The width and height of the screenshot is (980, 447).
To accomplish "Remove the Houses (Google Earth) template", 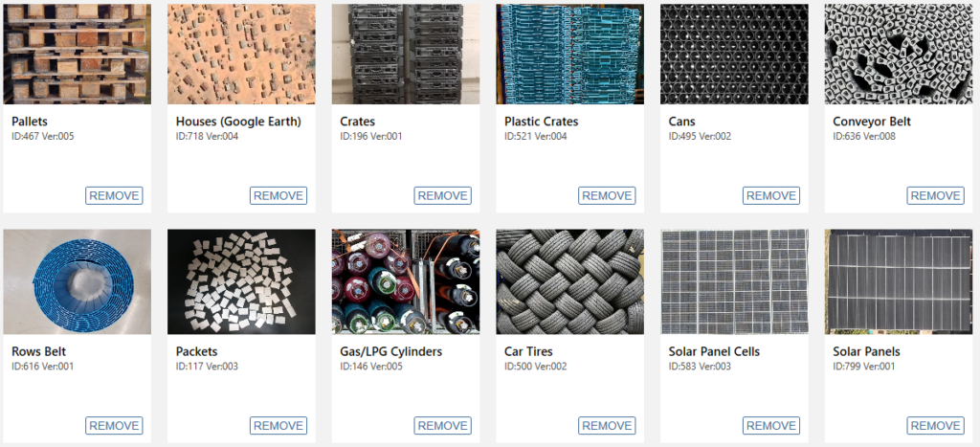I will [278, 195].
